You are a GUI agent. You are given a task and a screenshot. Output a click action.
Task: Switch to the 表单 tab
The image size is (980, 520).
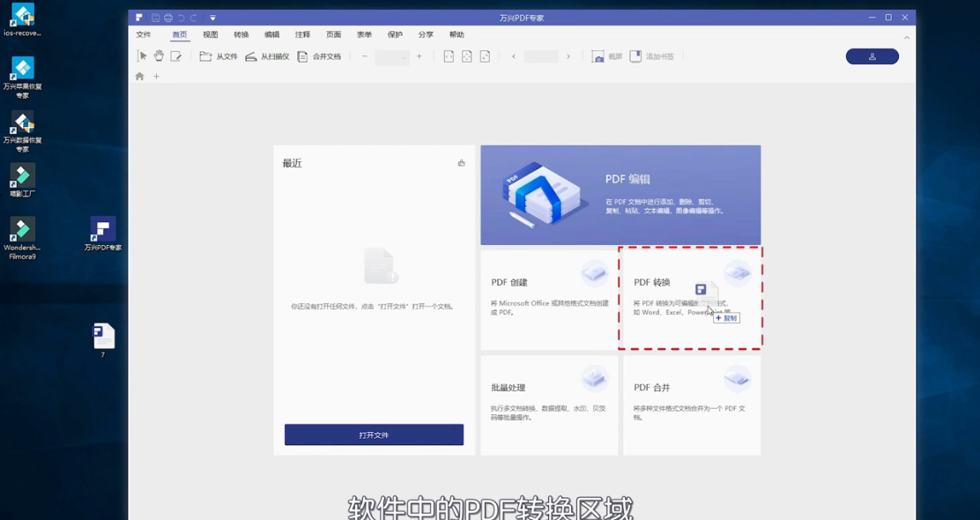pyautogui.click(x=364, y=34)
